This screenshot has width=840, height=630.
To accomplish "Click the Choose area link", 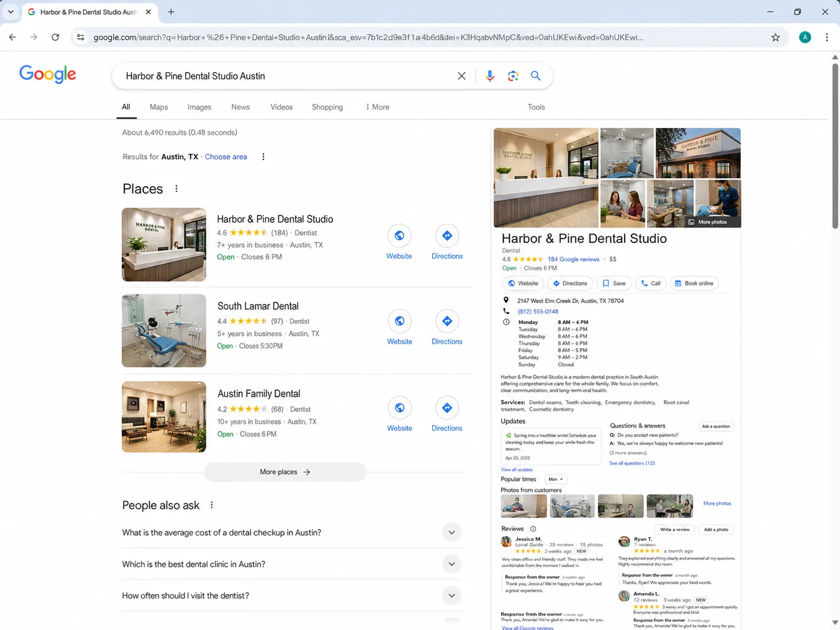I will [x=226, y=157].
